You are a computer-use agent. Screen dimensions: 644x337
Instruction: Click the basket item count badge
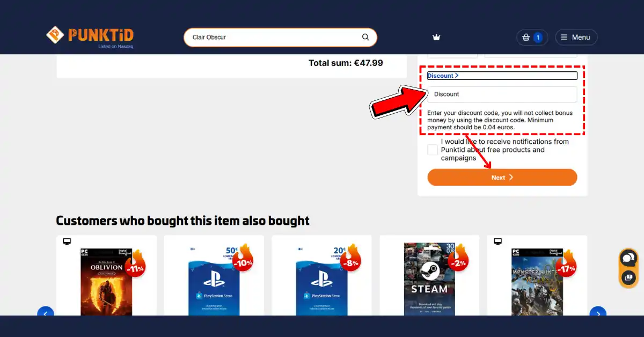pyautogui.click(x=538, y=38)
